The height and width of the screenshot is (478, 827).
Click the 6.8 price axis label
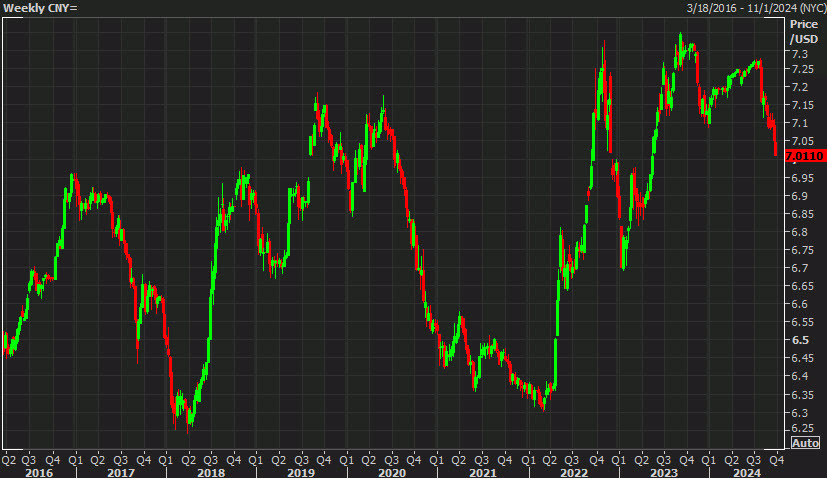800,232
